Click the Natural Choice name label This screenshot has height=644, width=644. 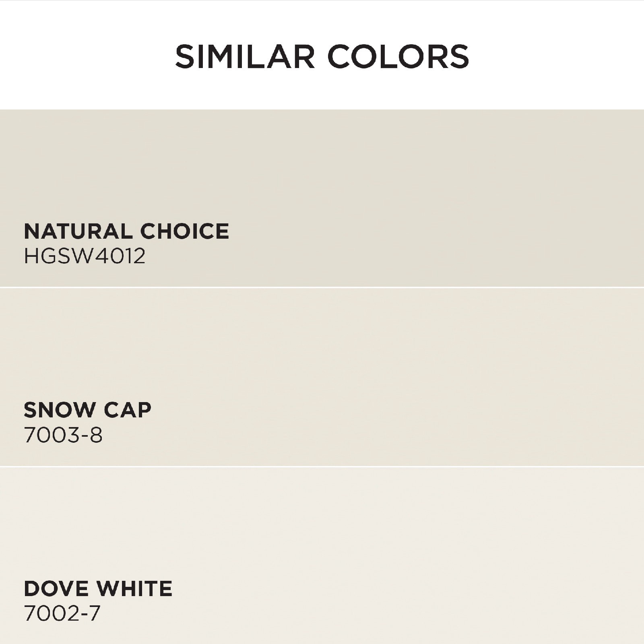coord(126,231)
